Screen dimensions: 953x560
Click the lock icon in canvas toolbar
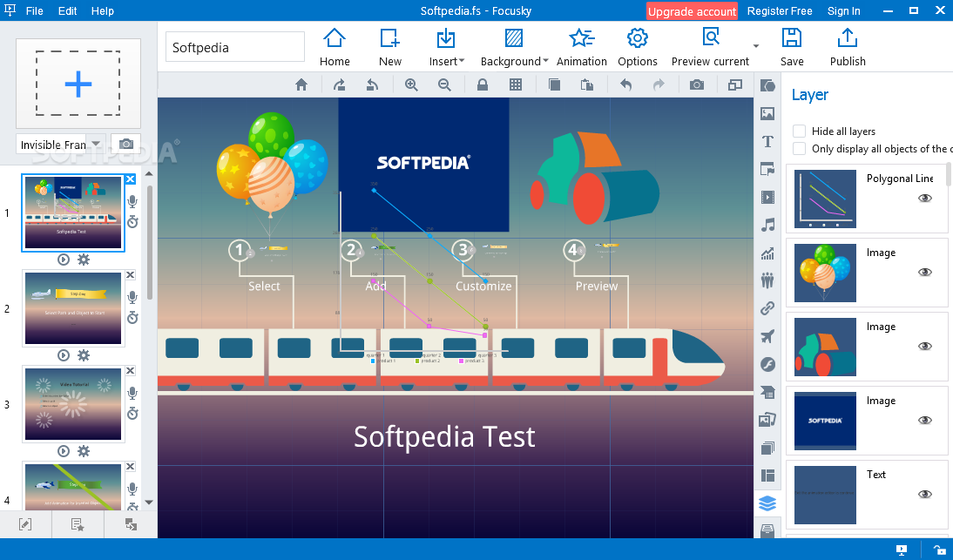point(482,85)
